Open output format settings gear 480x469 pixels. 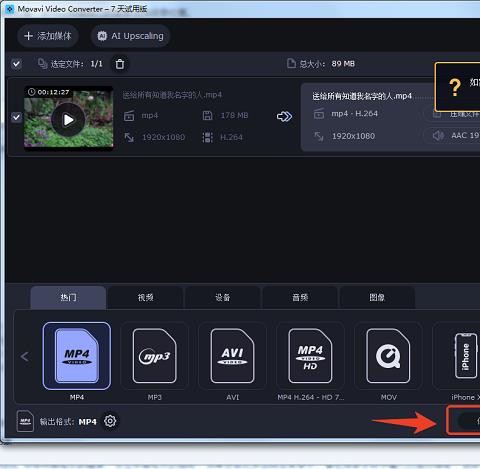(x=110, y=421)
